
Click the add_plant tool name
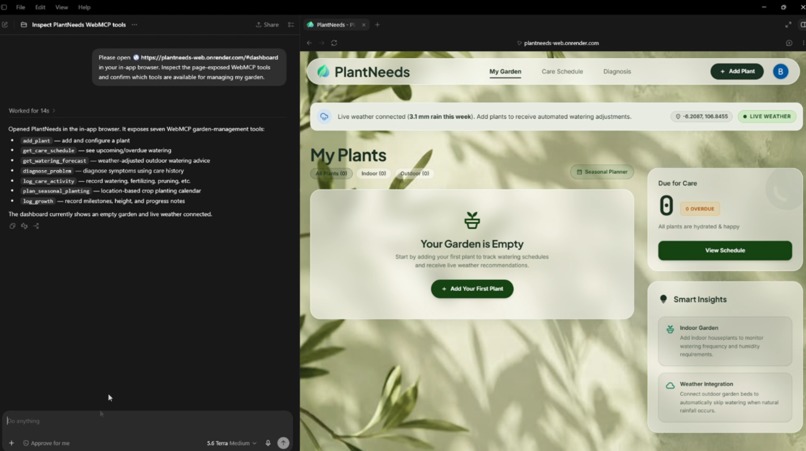point(36,140)
